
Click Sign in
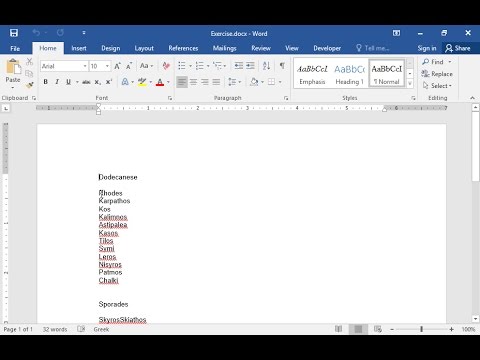[x=427, y=48]
